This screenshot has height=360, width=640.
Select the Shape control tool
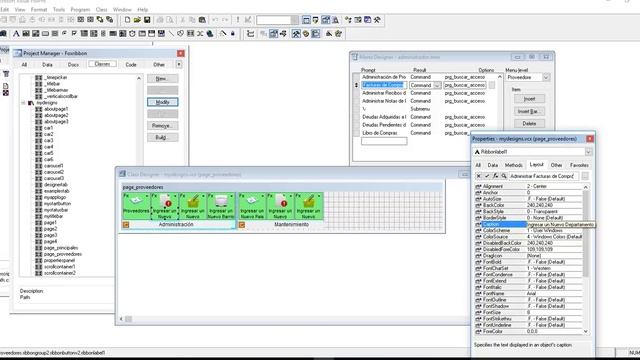point(180,33)
